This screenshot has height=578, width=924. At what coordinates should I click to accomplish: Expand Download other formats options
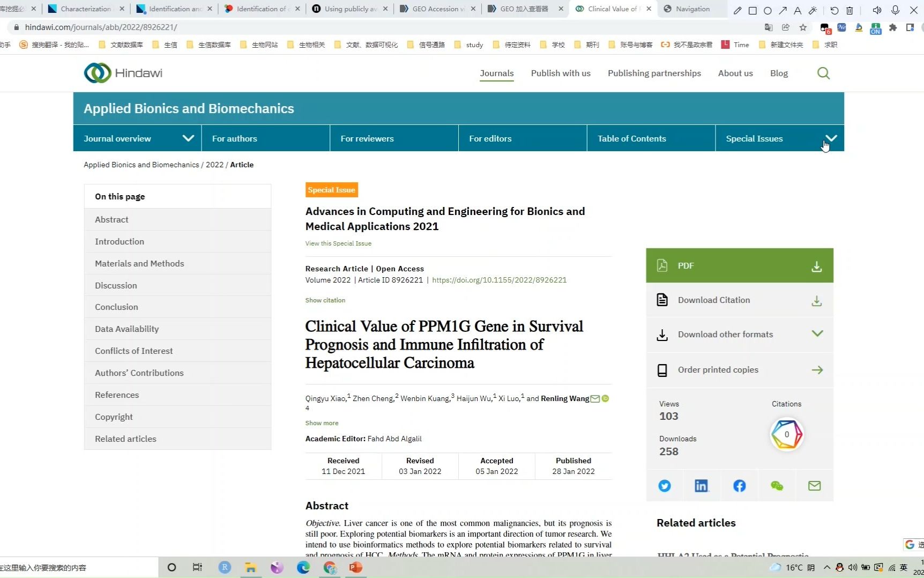coord(740,335)
